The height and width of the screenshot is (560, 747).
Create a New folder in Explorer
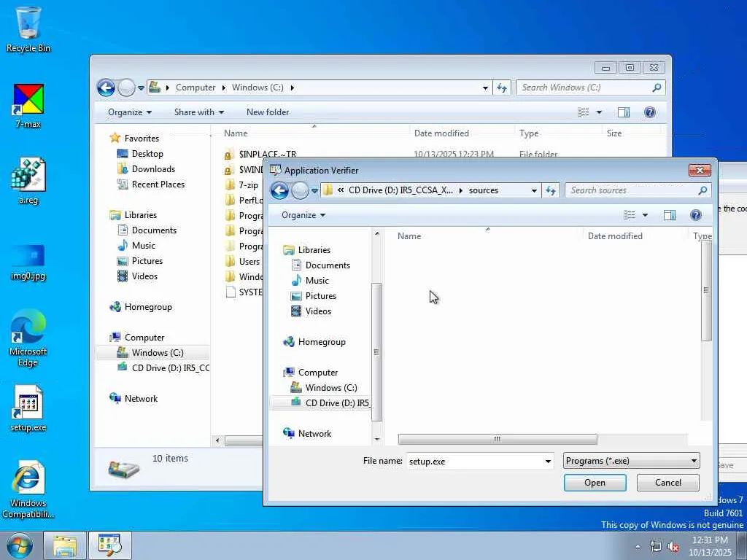(x=268, y=112)
